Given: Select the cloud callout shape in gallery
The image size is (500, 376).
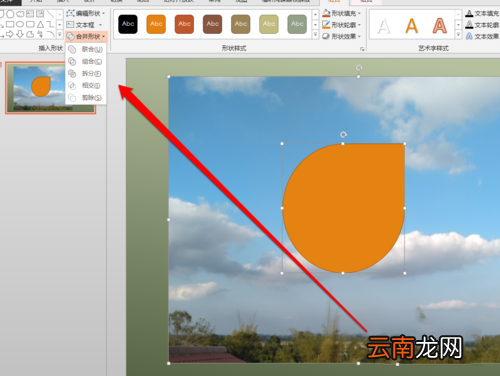Looking at the screenshot, I should coord(20,14).
